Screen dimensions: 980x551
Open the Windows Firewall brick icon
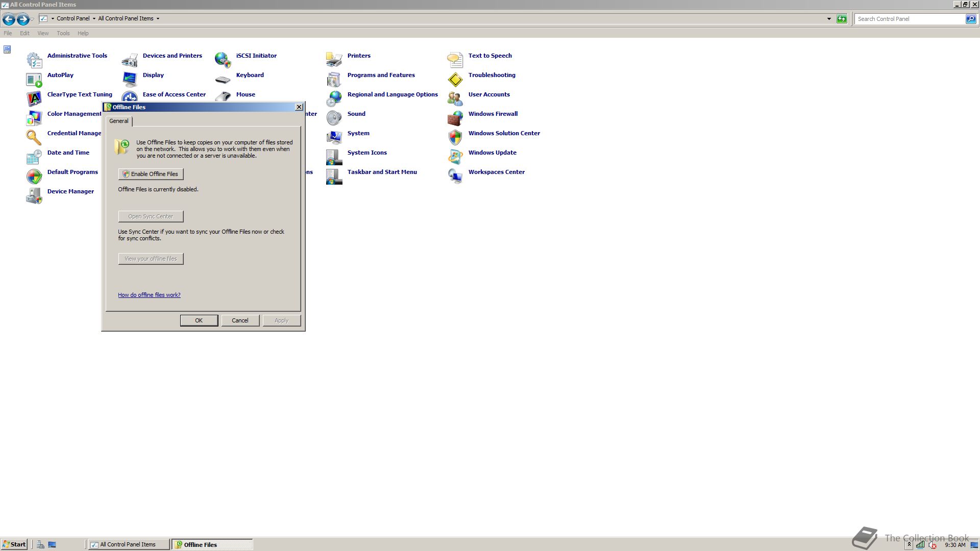455,118
